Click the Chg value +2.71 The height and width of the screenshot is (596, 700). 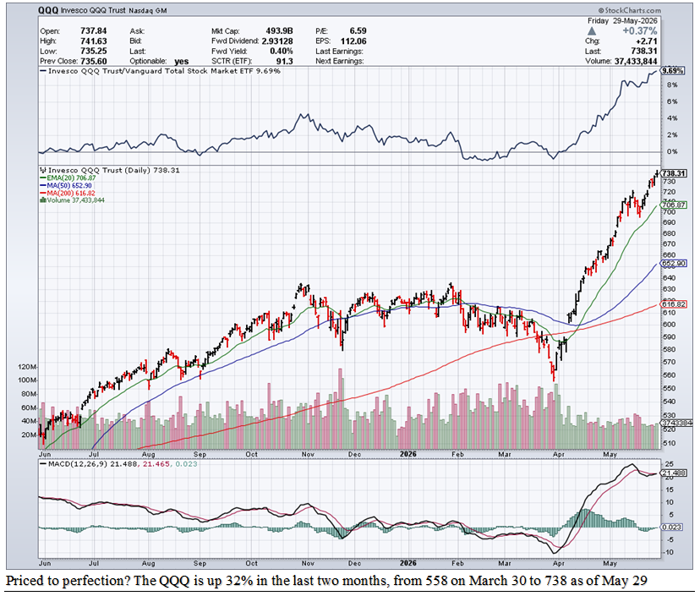647,41
